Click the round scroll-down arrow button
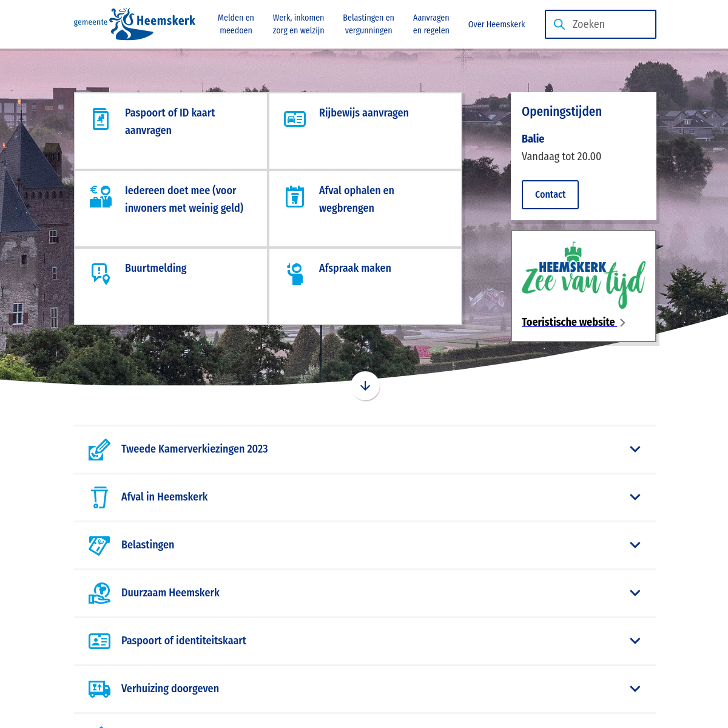The width and height of the screenshot is (728, 728). [x=365, y=386]
